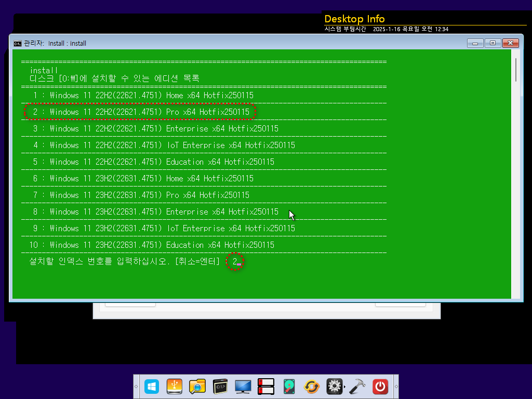Open the hammer tools icon in the dock
532x399 pixels.
pyautogui.click(x=357, y=387)
